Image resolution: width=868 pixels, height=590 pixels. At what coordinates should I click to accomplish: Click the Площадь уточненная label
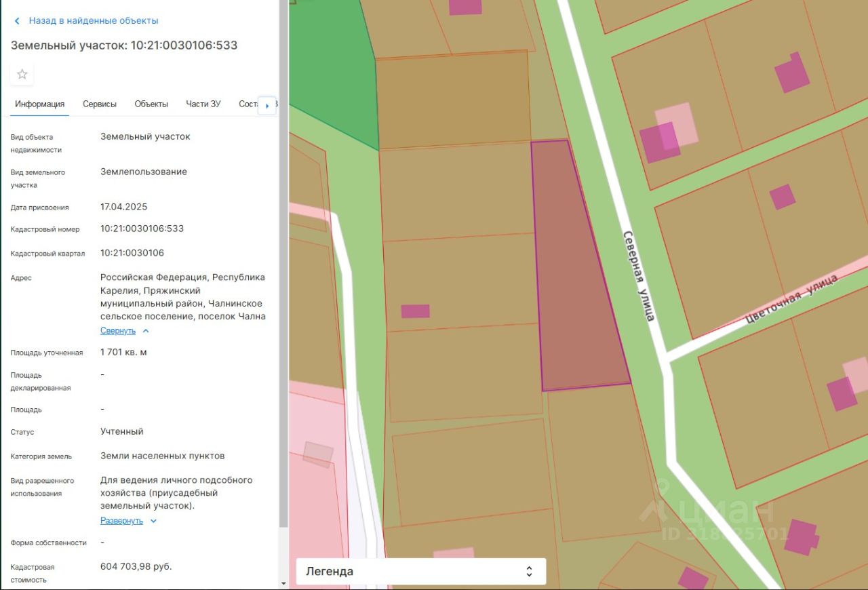point(47,353)
